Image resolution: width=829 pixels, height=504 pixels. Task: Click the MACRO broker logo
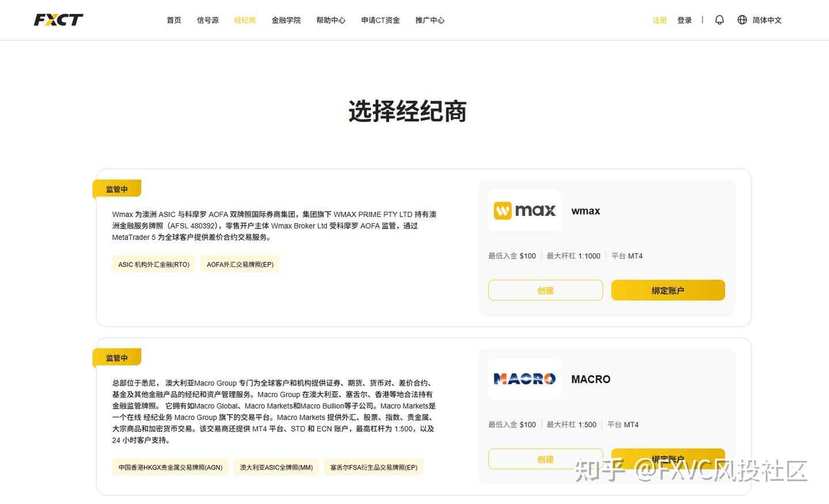tap(524, 379)
